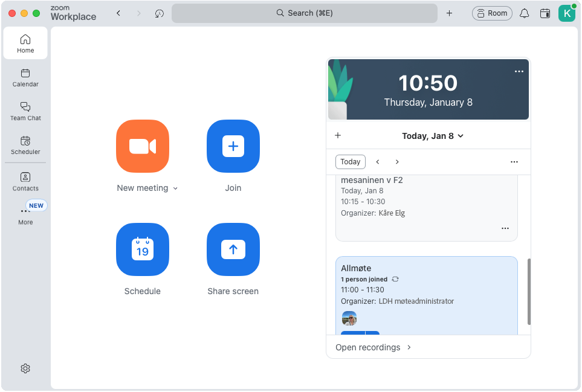This screenshot has height=392, width=582.
Task: Add event with plus beside Today, Jan 8
Action: click(338, 135)
